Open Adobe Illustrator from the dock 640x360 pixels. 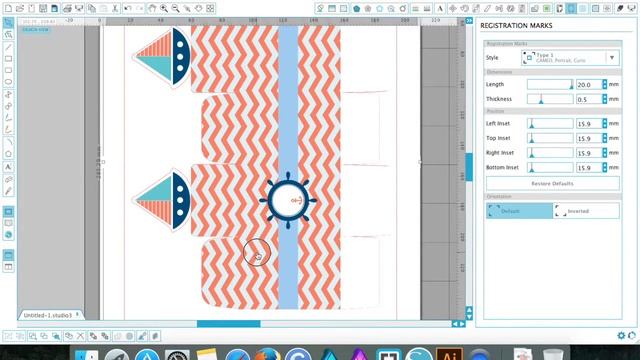pyautogui.click(x=449, y=354)
